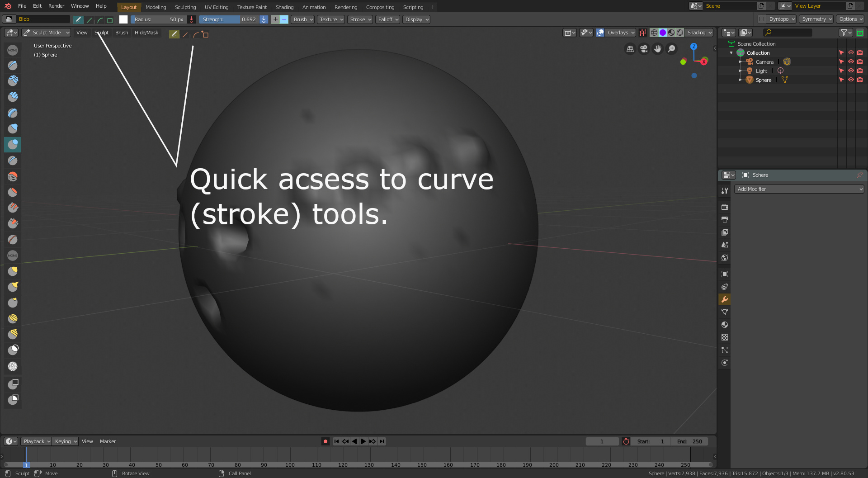Hide the Camera with its eye icon
The height and width of the screenshot is (478, 868).
(x=851, y=62)
